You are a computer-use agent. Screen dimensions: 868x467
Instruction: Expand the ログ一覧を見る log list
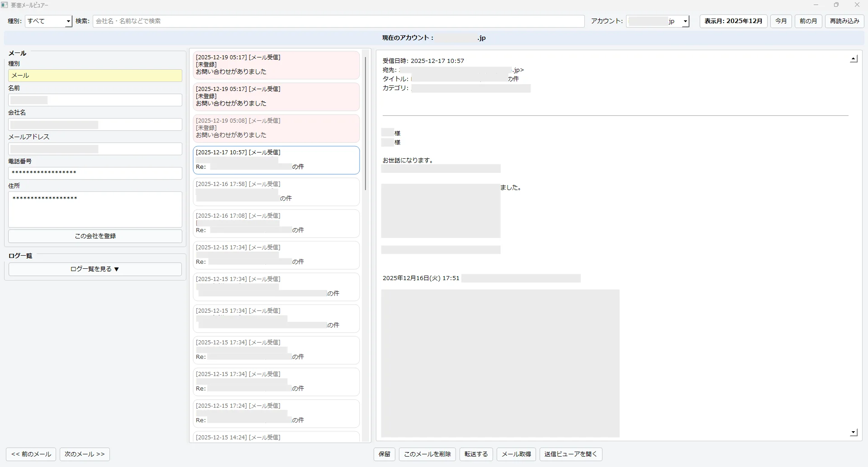point(95,269)
